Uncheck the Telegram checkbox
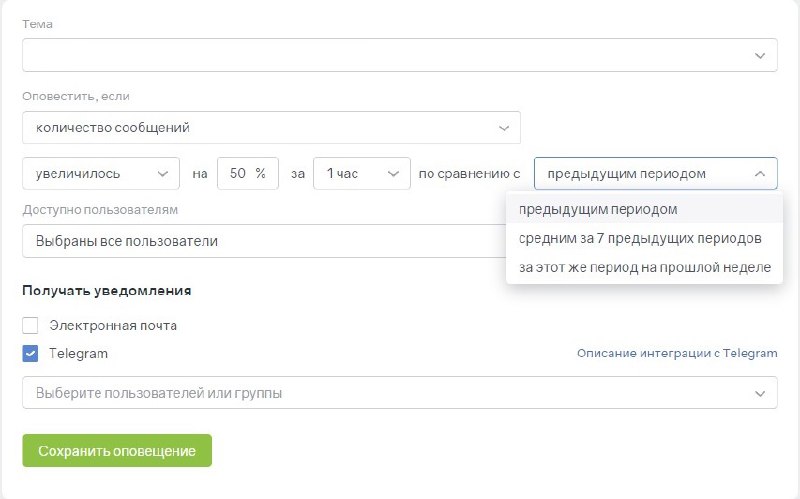Image resolution: width=800 pixels, height=499 pixels. tap(30, 353)
